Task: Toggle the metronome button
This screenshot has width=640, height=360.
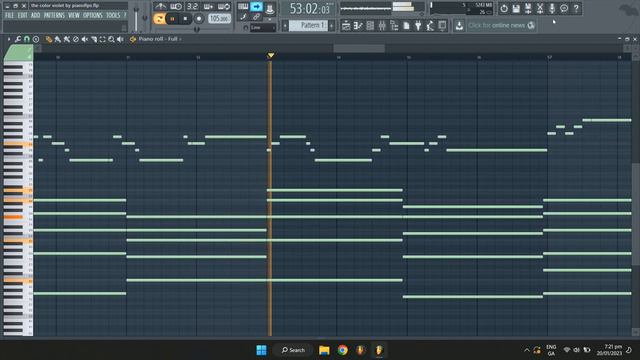Action: pyautogui.click(x=160, y=7)
